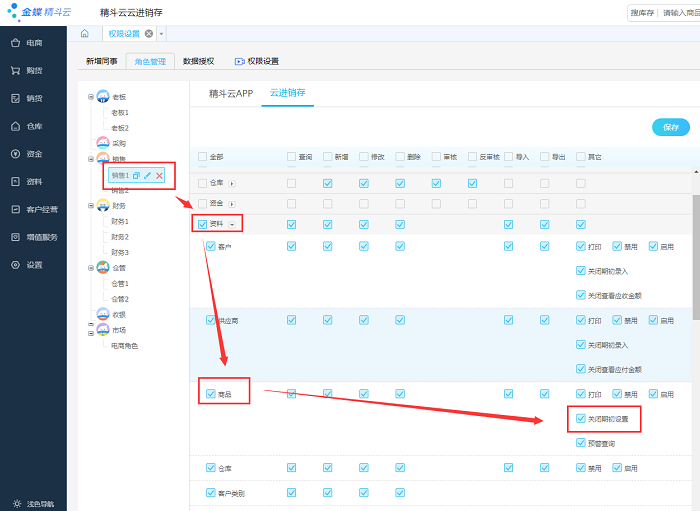This screenshot has width=700, height=511.
Task: Collapse the 老板 role tree node
Action: click(x=91, y=97)
